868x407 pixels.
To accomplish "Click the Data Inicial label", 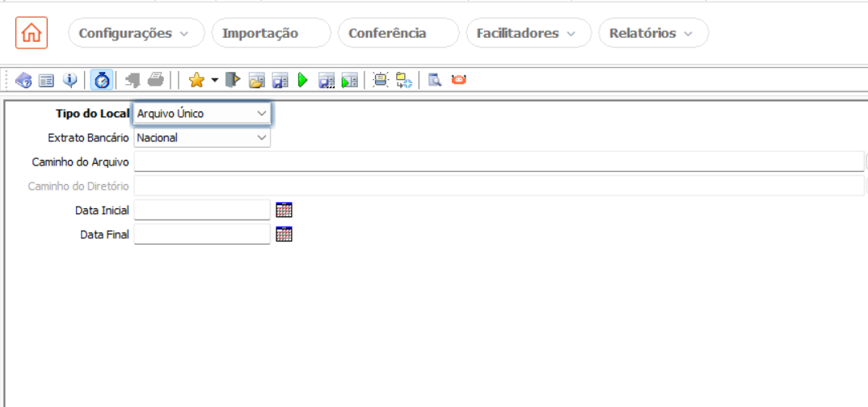I will (x=102, y=211).
